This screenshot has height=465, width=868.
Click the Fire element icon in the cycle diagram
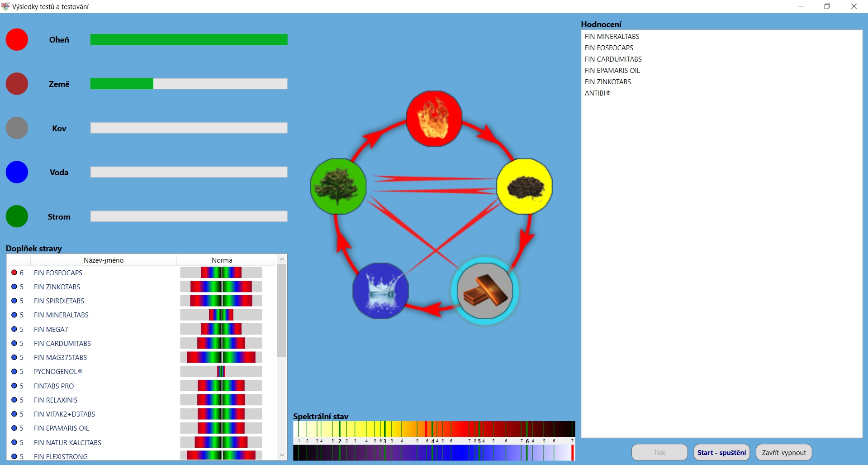point(434,119)
